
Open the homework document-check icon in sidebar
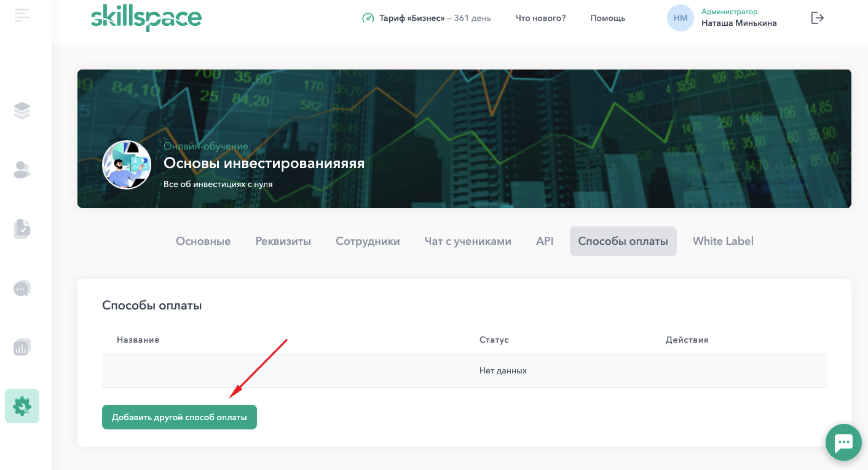22,228
